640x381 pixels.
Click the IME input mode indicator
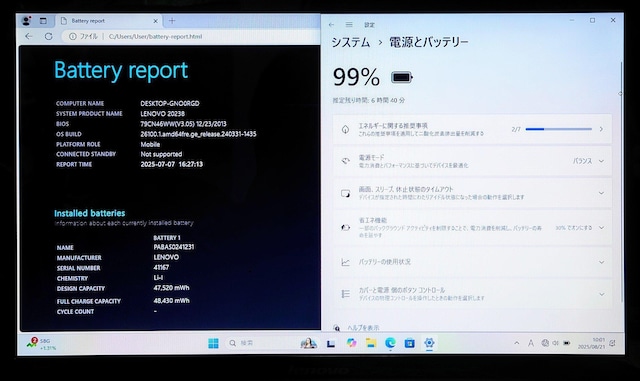(531, 343)
